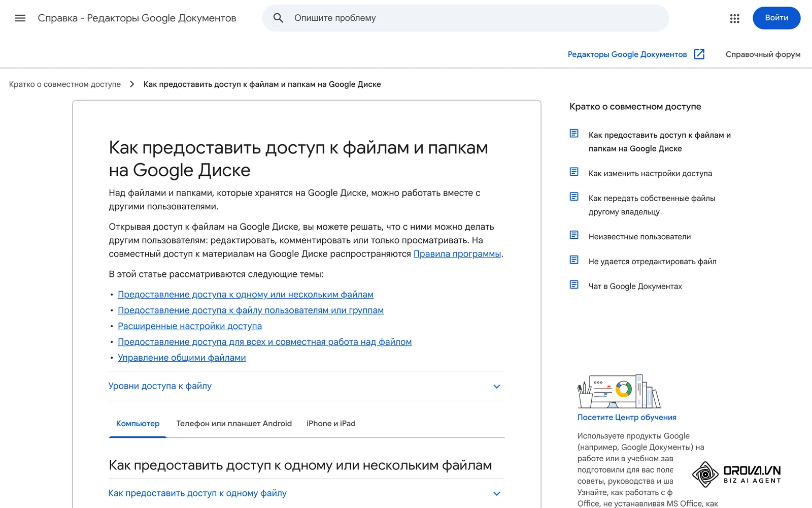Open the Google apps grid
The width and height of the screenshot is (812, 508).
(x=734, y=18)
